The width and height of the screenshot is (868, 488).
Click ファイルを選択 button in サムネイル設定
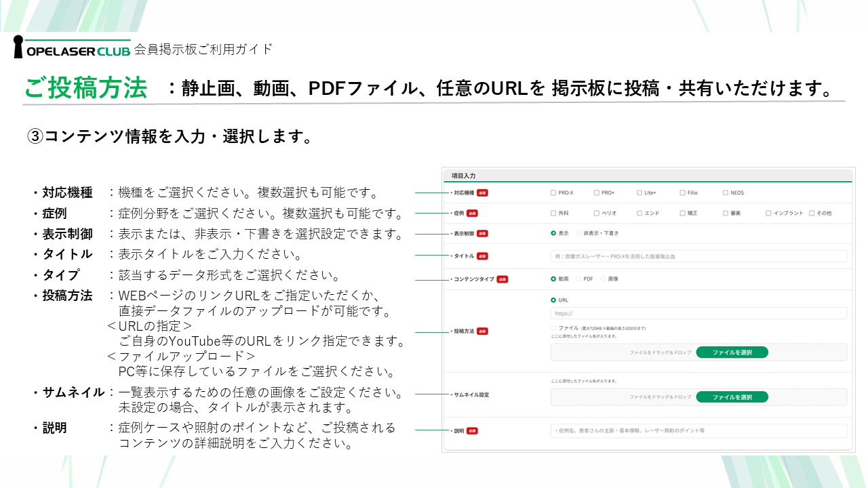pyautogui.click(x=732, y=397)
